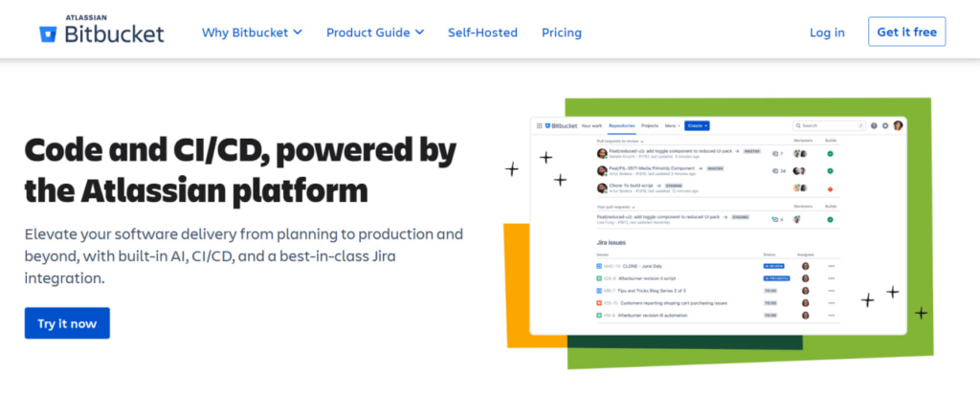This screenshot has height=417, width=980.
Task: Click the app switcher grid icon in the product screenshot
Action: [x=540, y=125]
